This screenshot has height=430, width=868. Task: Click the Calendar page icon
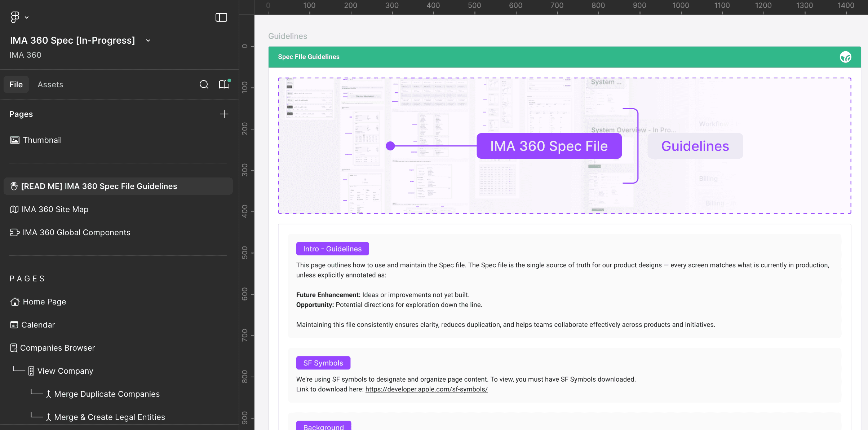[x=14, y=325]
